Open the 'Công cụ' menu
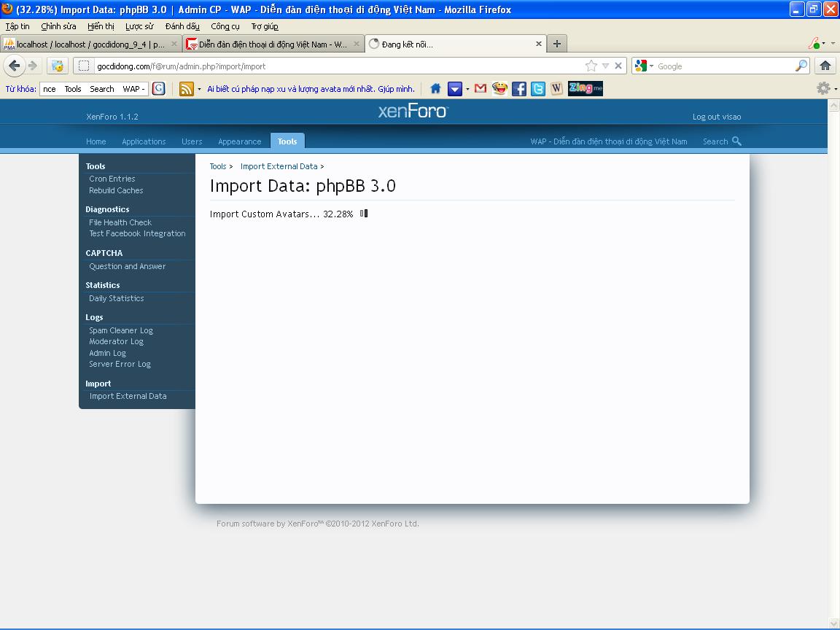 [x=225, y=26]
